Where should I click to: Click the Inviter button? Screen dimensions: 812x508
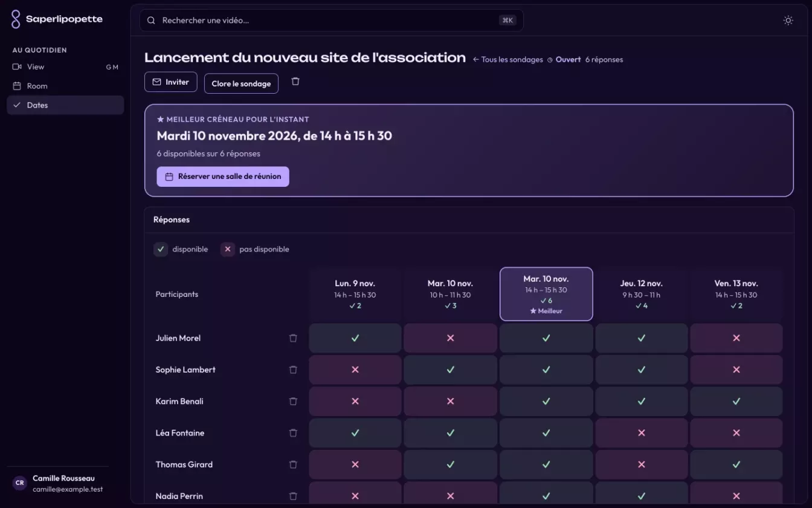click(170, 82)
